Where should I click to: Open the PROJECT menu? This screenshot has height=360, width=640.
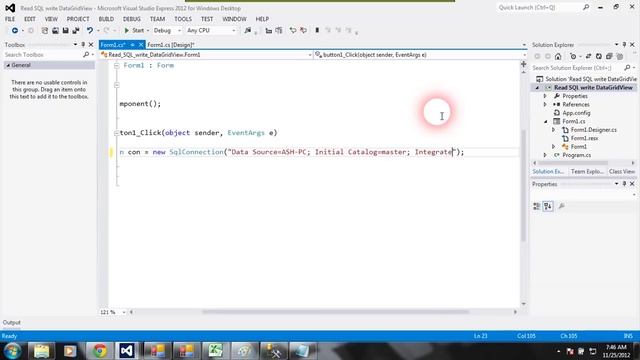tap(78, 19)
